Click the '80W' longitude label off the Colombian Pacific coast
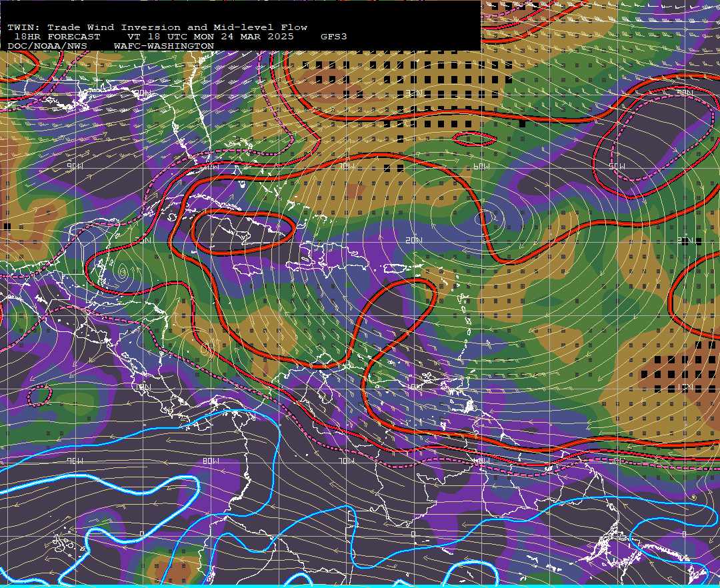 pos(211,461)
